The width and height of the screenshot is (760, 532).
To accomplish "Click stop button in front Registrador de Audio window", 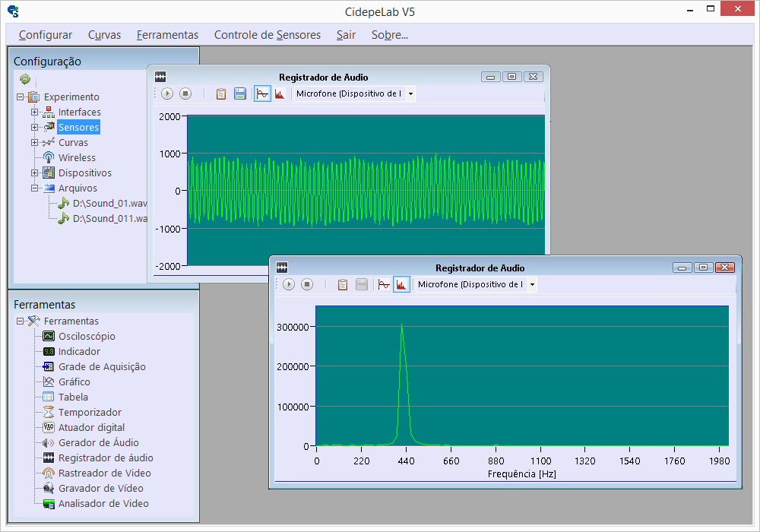I will [x=307, y=284].
